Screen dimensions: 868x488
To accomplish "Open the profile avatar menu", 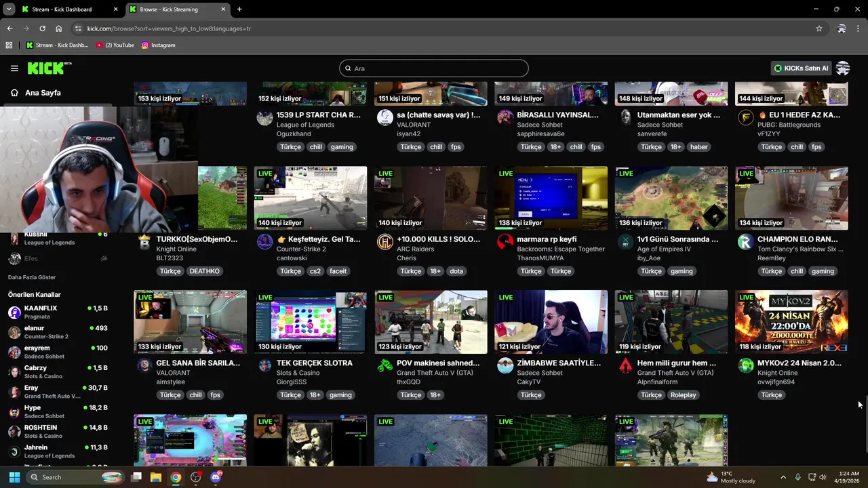I will pyautogui.click(x=843, y=68).
